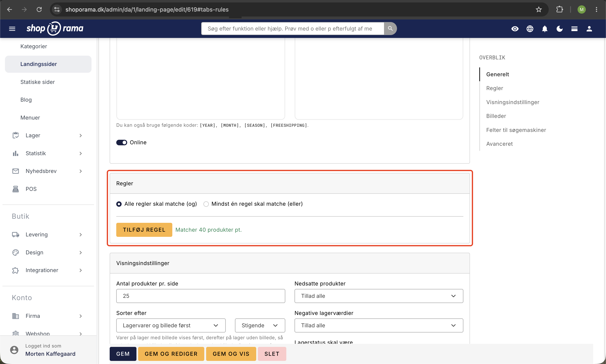Click the TILFØJ REGEL button
Viewport: 606px width, 364px height.
click(x=144, y=230)
